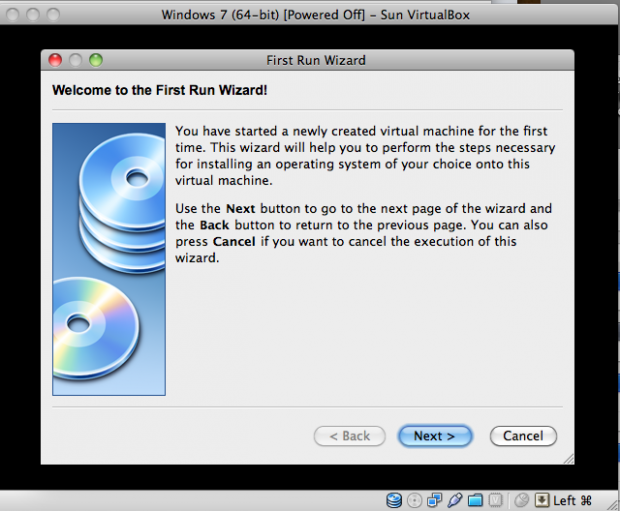Click the mouse integration status icon

coord(522,501)
